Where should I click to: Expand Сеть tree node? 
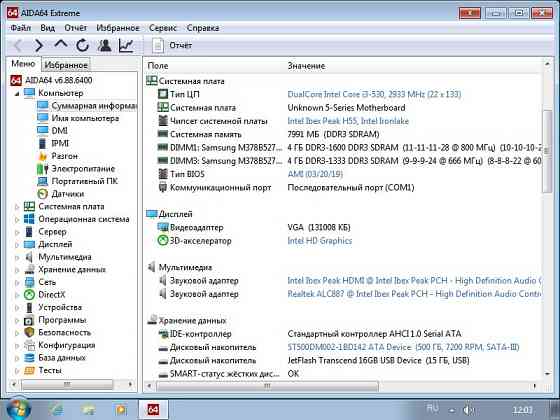pyautogui.click(x=17, y=282)
